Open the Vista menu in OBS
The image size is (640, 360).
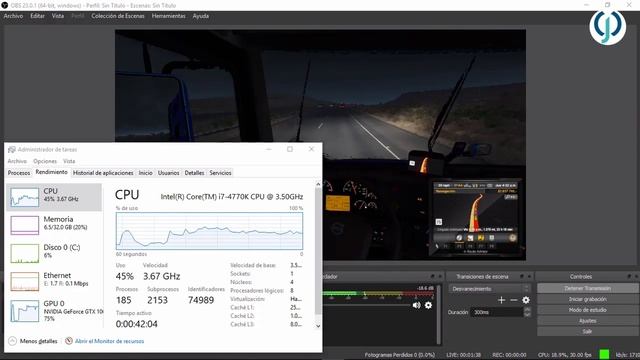click(58, 16)
